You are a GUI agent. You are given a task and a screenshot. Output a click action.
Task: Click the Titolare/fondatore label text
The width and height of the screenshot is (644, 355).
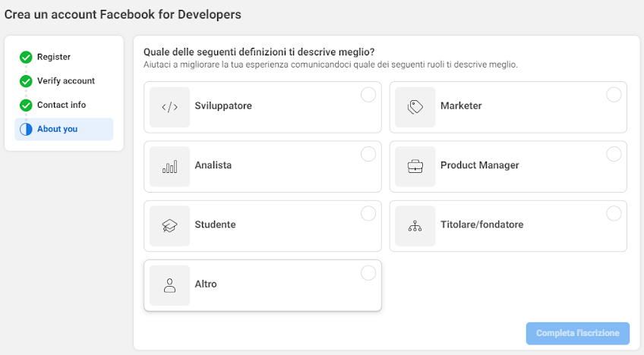[481, 225]
